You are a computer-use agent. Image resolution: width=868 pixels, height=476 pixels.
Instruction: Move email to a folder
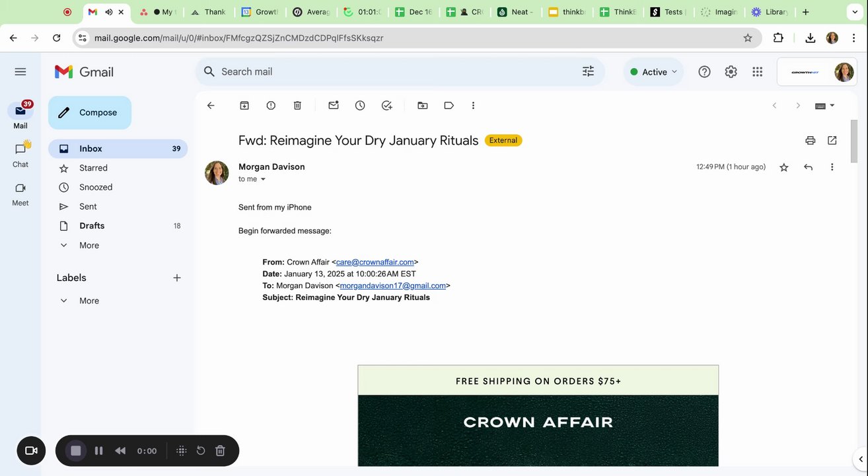423,105
